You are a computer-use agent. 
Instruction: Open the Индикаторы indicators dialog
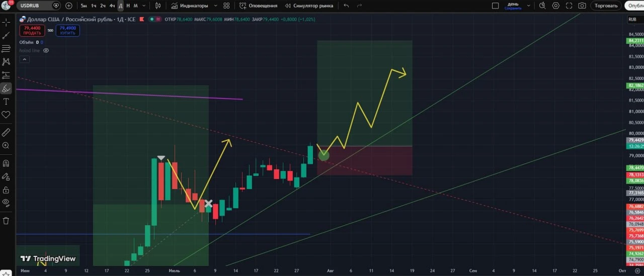pyautogui.click(x=190, y=6)
